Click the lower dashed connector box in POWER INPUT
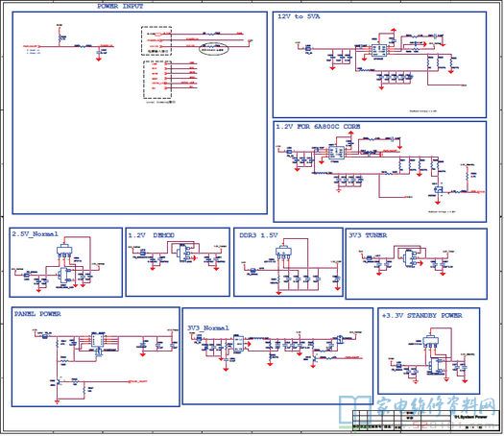This screenshot has width=504, height=436. click(157, 80)
